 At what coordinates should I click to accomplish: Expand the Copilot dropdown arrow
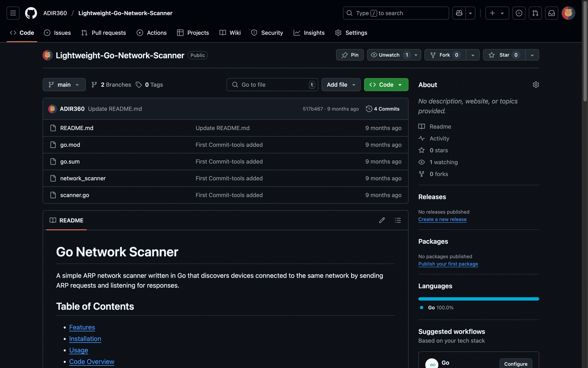tap(470, 13)
